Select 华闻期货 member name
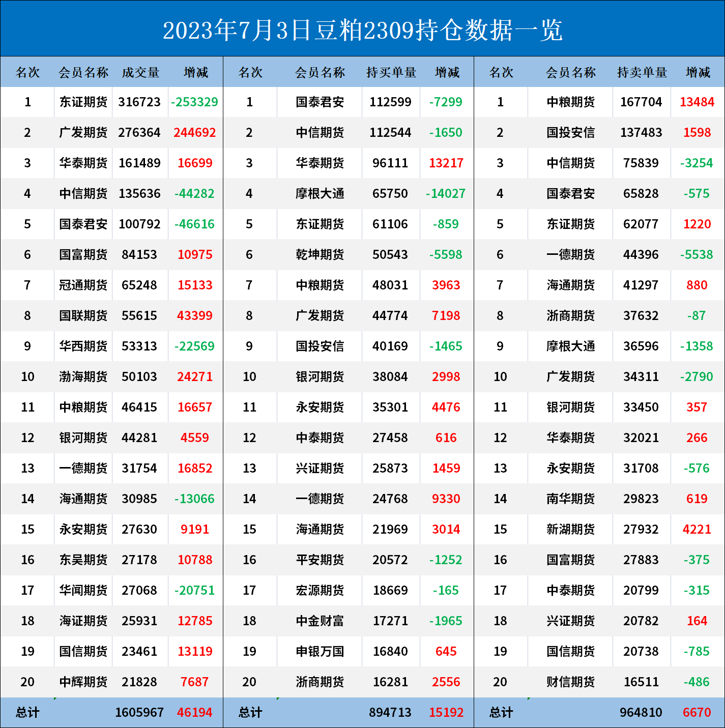725x728 pixels. (83, 591)
